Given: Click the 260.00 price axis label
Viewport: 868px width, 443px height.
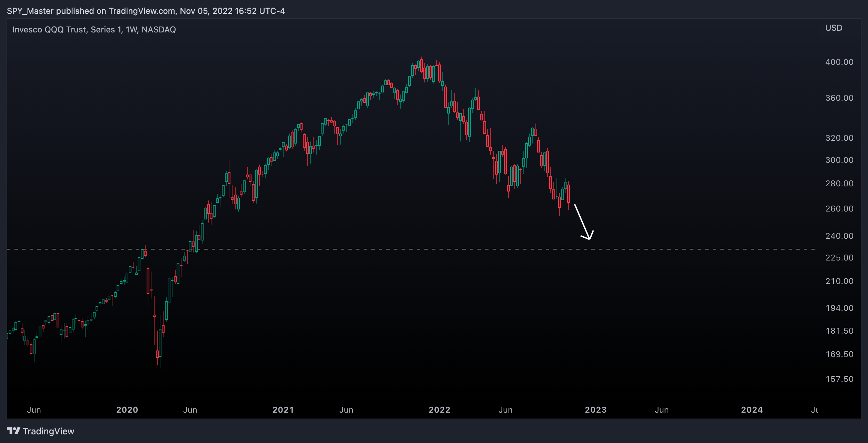Looking at the screenshot, I should 839,209.
